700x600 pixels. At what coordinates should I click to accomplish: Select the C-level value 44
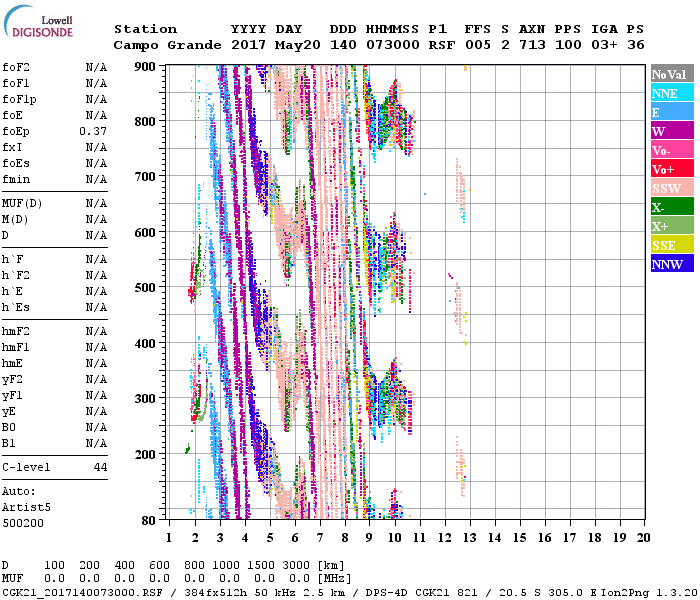[x=100, y=467]
